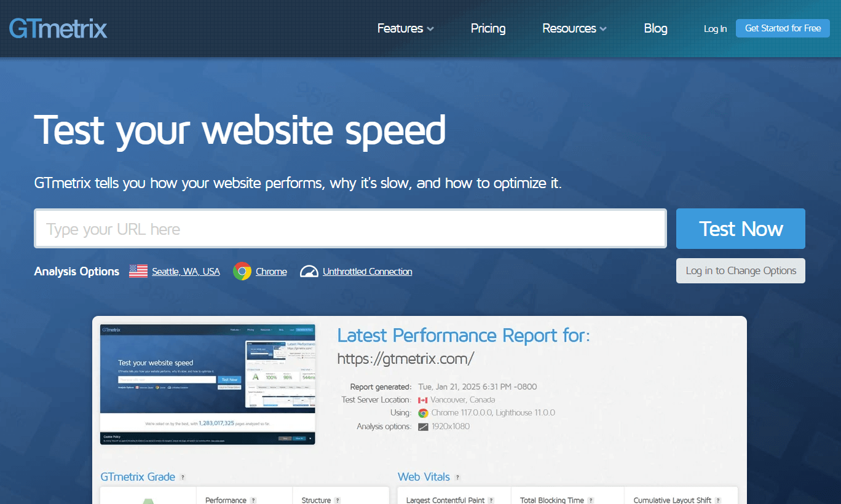Viewport: 841px width, 504px height.
Task: Click the question mark beside Cumulative Layout Shift
Action: [719, 500]
